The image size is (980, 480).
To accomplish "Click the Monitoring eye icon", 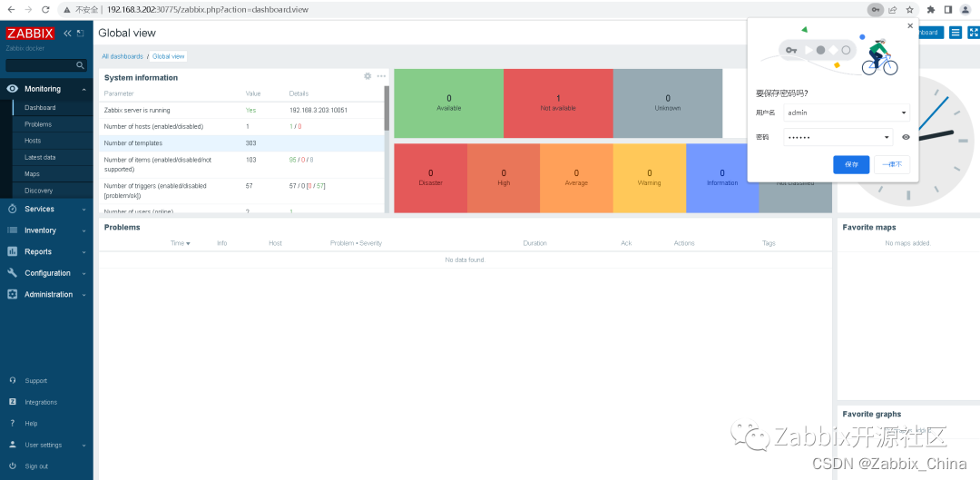I will 13,89.
